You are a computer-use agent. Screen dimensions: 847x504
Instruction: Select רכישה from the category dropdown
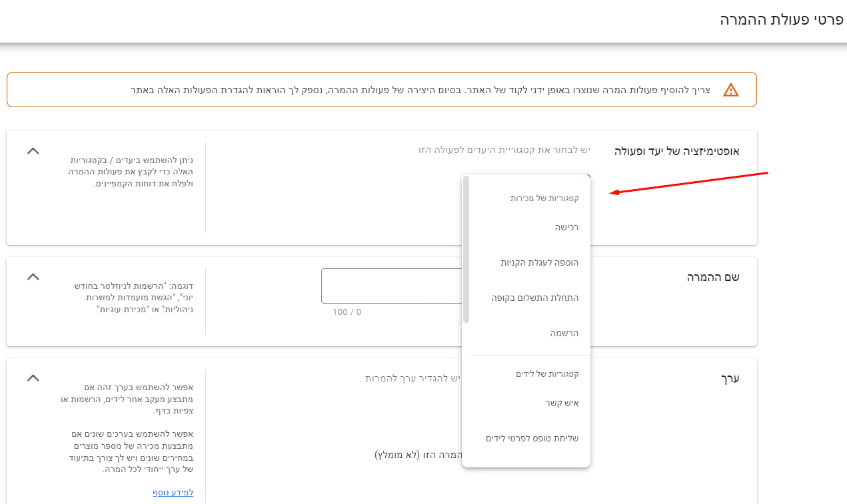(x=526, y=228)
